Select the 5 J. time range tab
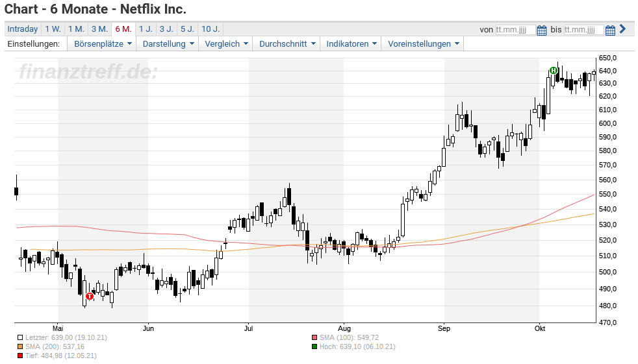The width and height of the screenshot is (638, 364). pyautogui.click(x=188, y=29)
